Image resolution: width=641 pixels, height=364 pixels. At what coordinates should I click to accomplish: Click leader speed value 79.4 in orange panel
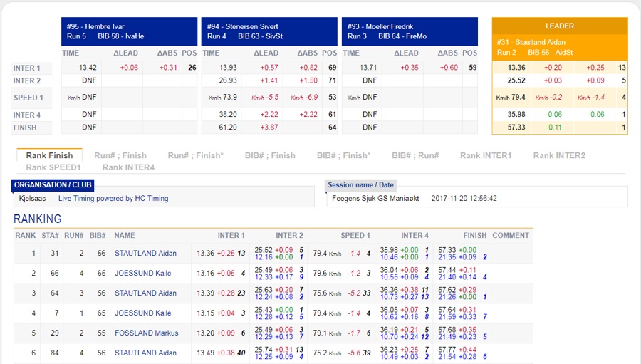518,98
